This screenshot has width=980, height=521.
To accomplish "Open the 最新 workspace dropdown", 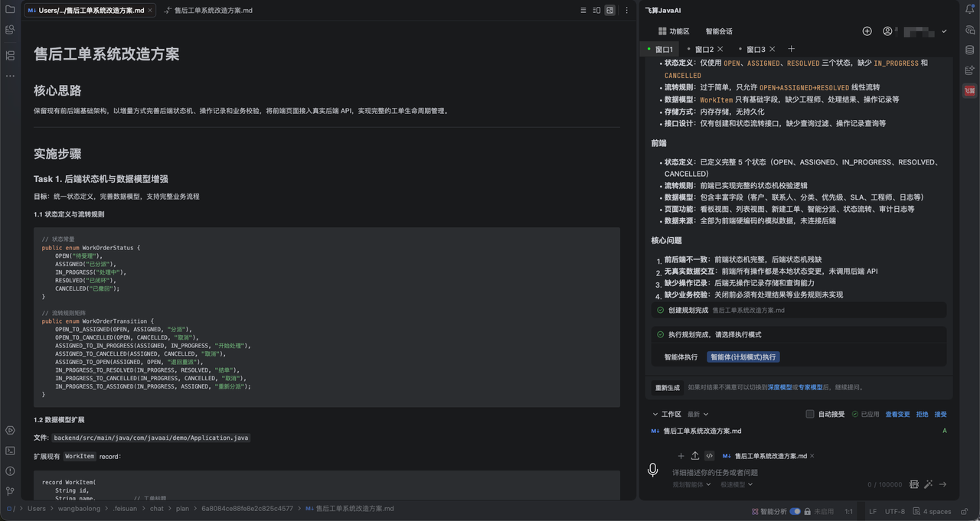I will tap(697, 414).
